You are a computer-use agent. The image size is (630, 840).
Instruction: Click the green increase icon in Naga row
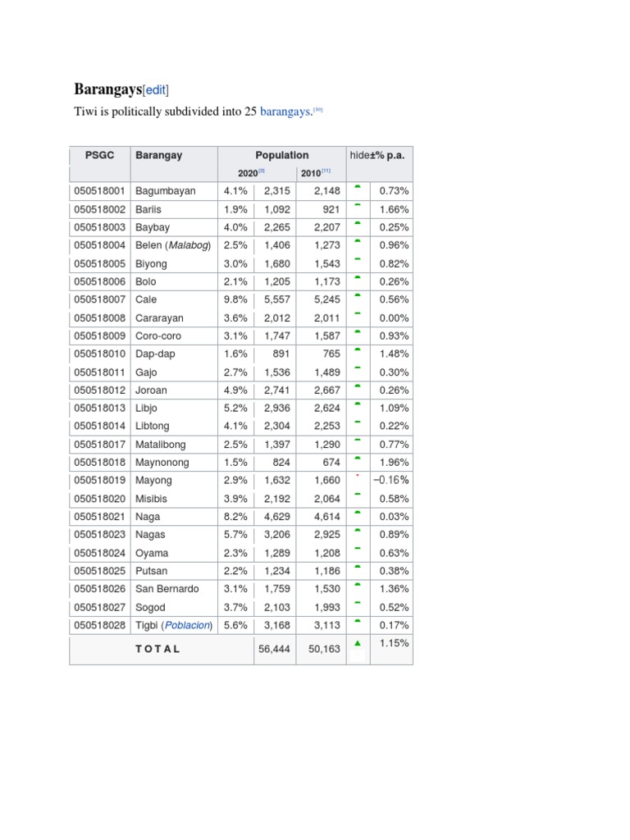click(358, 513)
